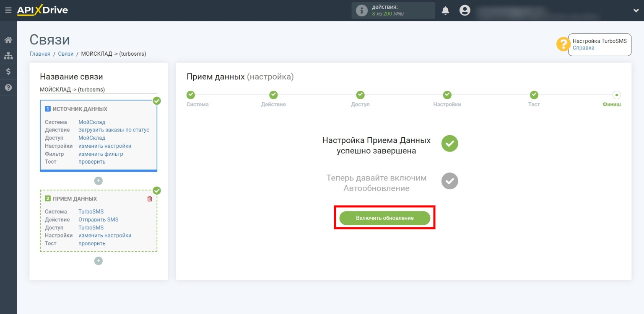
Task: Go to Главная breadcrumb
Action: pyautogui.click(x=40, y=54)
